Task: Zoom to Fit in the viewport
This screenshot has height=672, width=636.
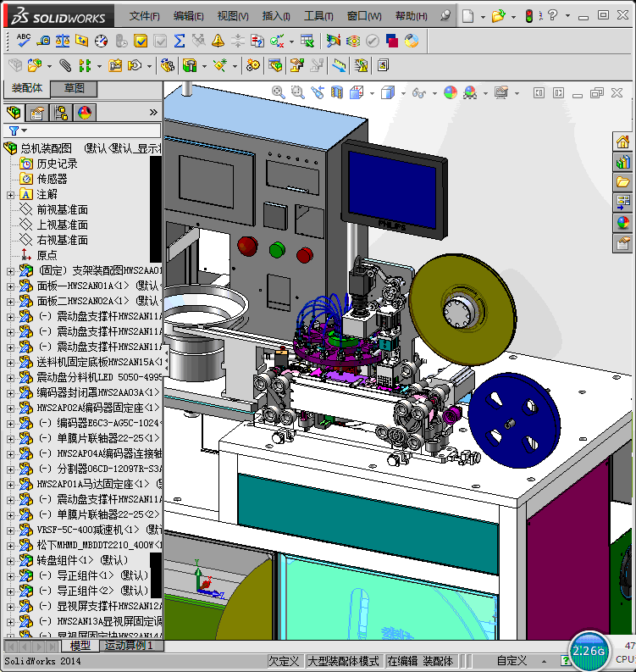Action: (279, 92)
